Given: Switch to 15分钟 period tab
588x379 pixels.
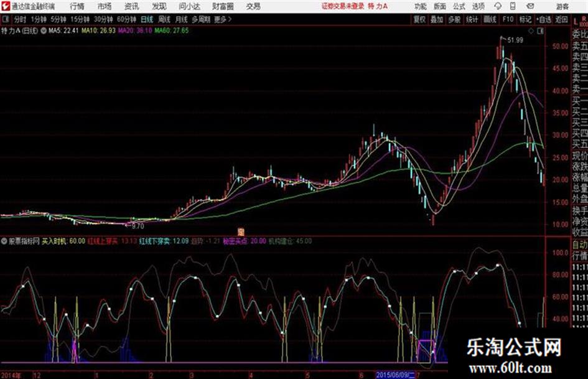Looking at the screenshot, I should (x=80, y=19).
